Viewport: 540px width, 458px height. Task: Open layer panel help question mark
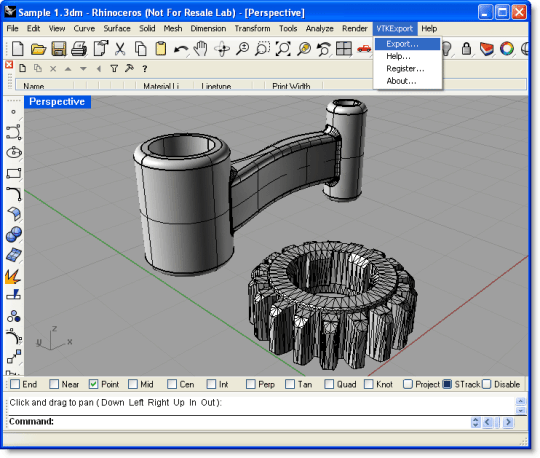pyautogui.click(x=145, y=69)
